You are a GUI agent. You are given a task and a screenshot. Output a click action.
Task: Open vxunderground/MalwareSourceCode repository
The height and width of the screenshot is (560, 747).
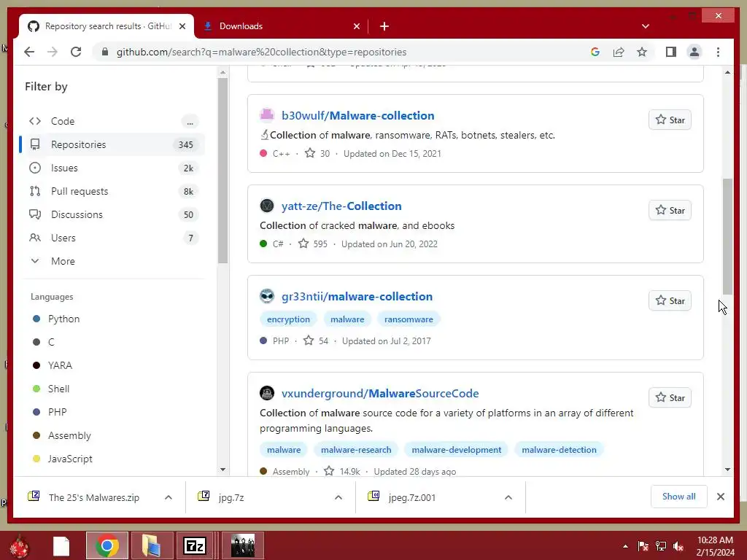point(380,393)
